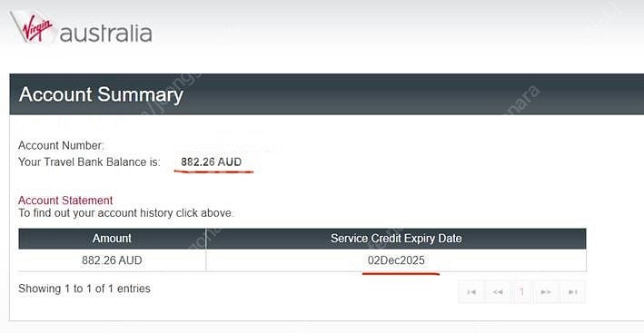Image resolution: width=644 pixels, height=333 pixels.
Task: Sort by Service Credit Expiry Date header
Action: (x=396, y=239)
